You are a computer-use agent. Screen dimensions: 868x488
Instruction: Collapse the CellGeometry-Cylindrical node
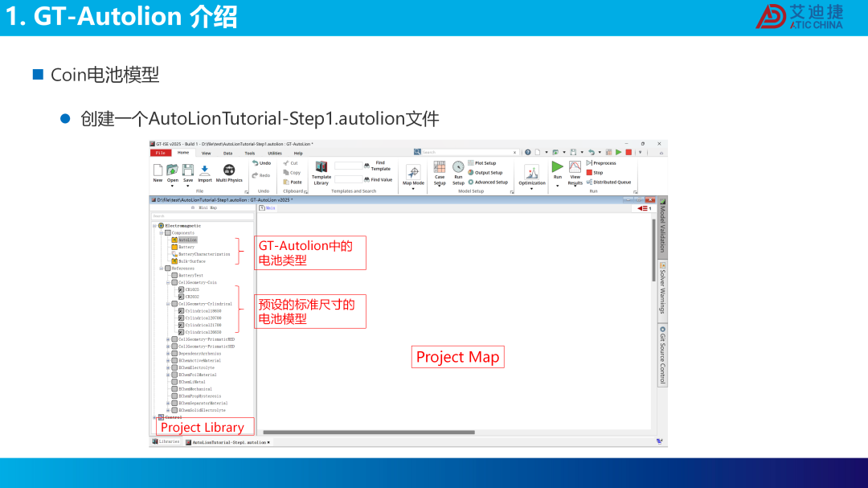click(x=168, y=304)
